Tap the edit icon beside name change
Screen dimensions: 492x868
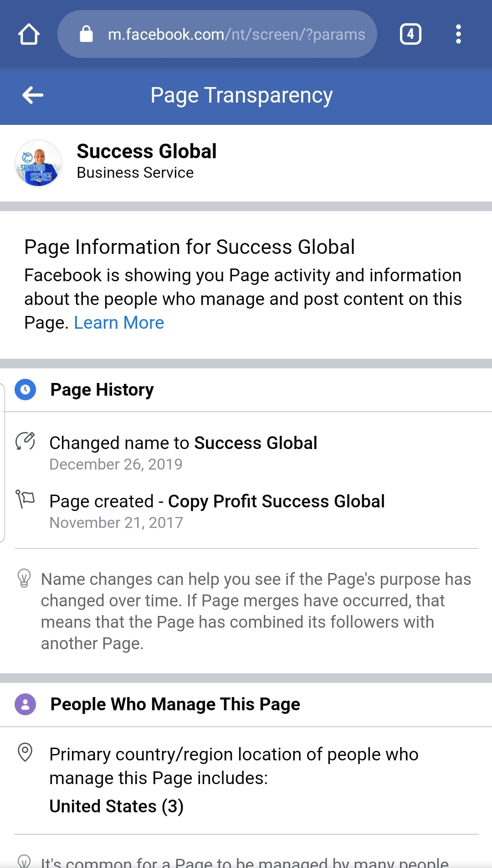pos(26,441)
